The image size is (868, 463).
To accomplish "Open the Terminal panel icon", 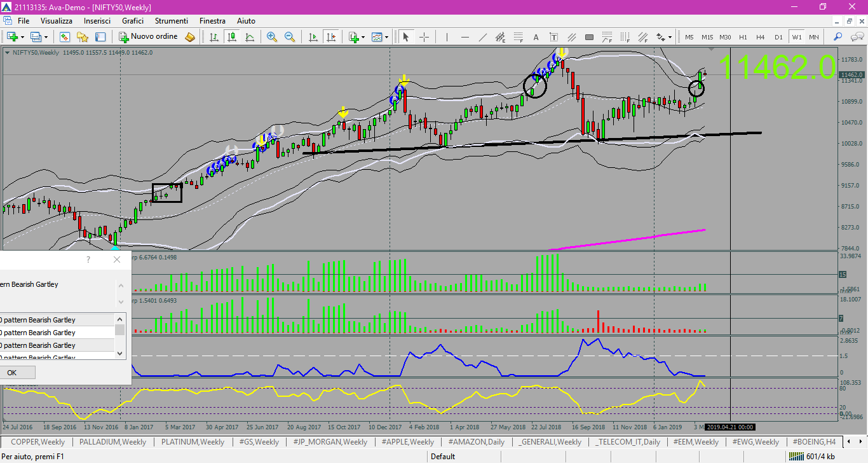I will click(x=100, y=37).
